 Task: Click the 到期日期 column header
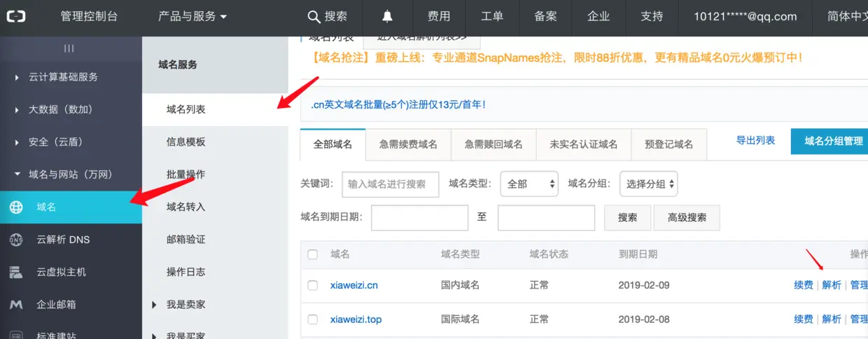point(638,254)
